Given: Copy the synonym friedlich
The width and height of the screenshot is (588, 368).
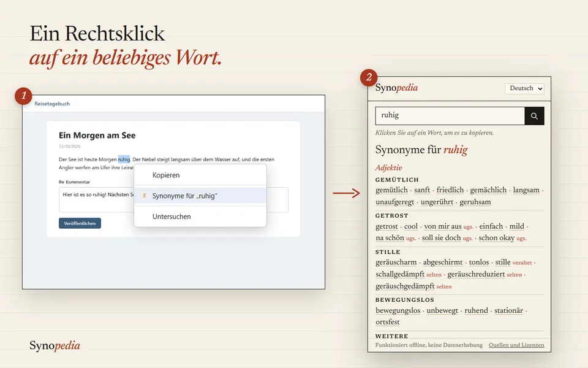Looking at the screenshot, I should pyautogui.click(x=450, y=190).
